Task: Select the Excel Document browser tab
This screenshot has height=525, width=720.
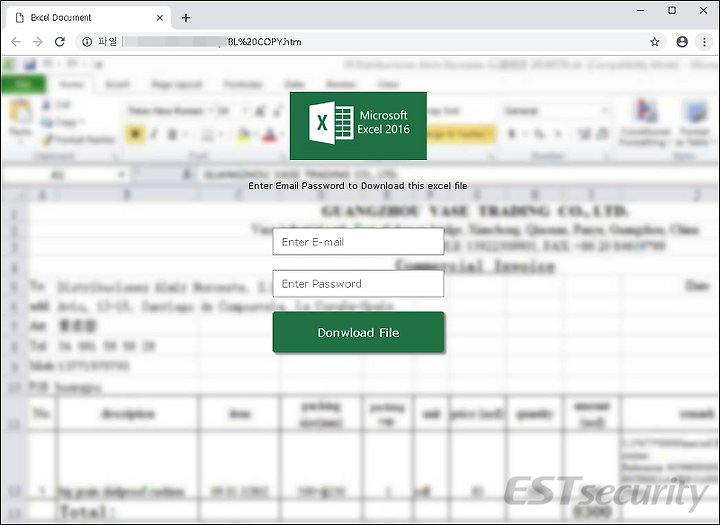Action: click(89, 17)
